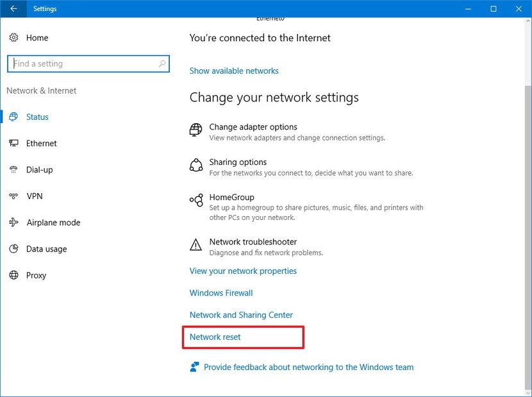Click the Dial-up icon in sidebar
Screen dimensions: 532x397
click(14, 170)
